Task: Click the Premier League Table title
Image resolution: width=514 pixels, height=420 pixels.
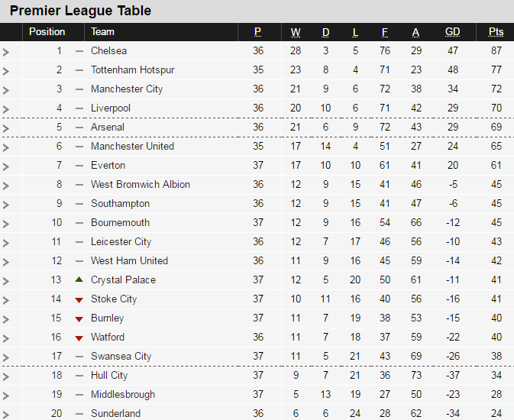Action: (80, 11)
